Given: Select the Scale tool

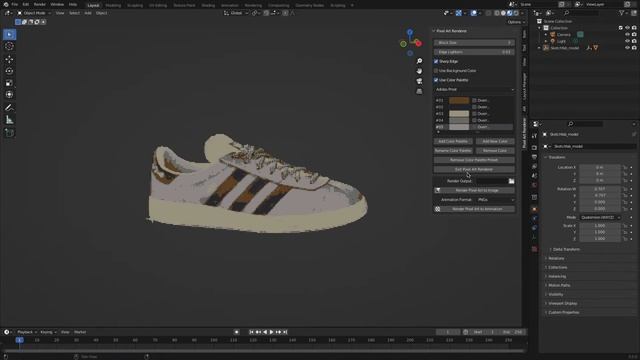Looking at the screenshot, I should tap(9, 83).
